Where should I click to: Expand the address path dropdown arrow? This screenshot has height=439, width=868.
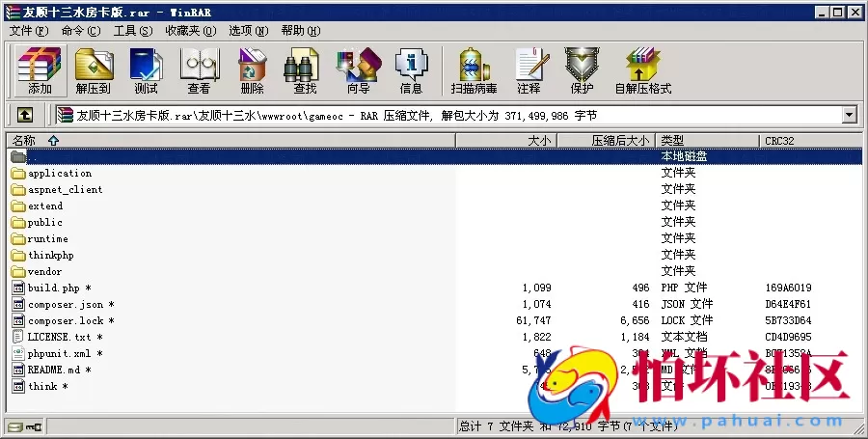pos(850,115)
